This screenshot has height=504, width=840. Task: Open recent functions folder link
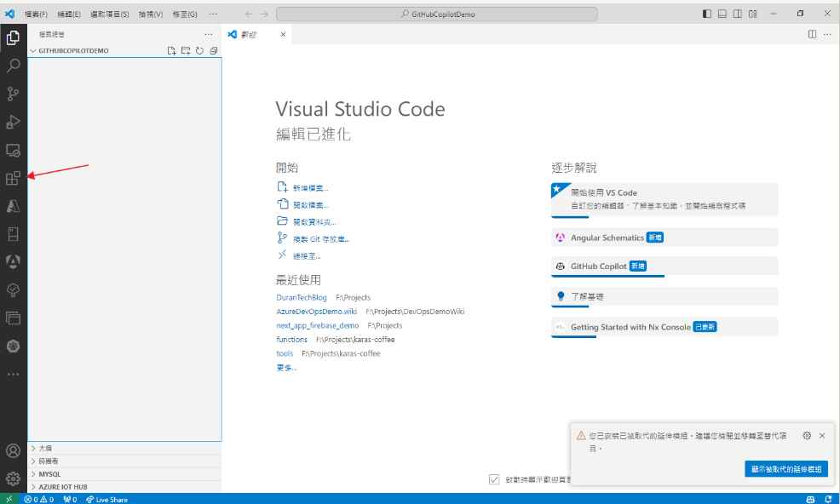[292, 339]
